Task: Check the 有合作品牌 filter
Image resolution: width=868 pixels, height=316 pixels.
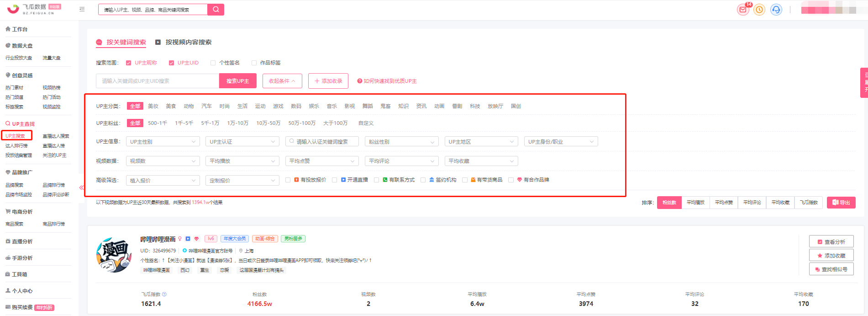Action: (511, 180)
